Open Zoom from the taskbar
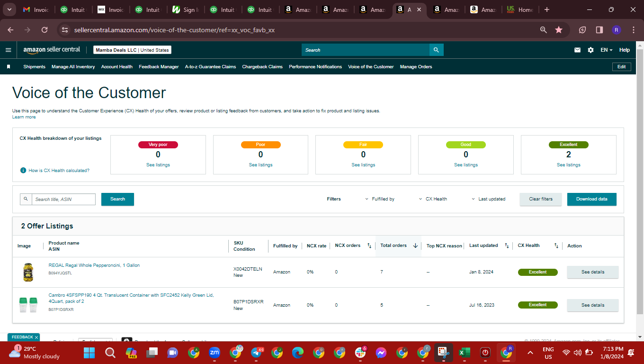This screenshot has height=364, width=644. tap(215, 353)
